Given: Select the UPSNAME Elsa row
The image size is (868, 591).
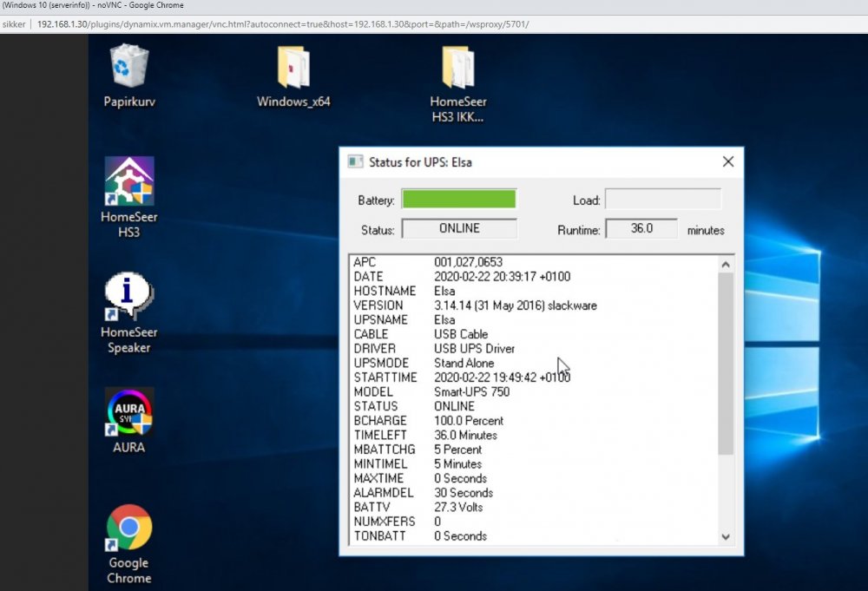Looking at the screenshot, I should click(534, 320).
